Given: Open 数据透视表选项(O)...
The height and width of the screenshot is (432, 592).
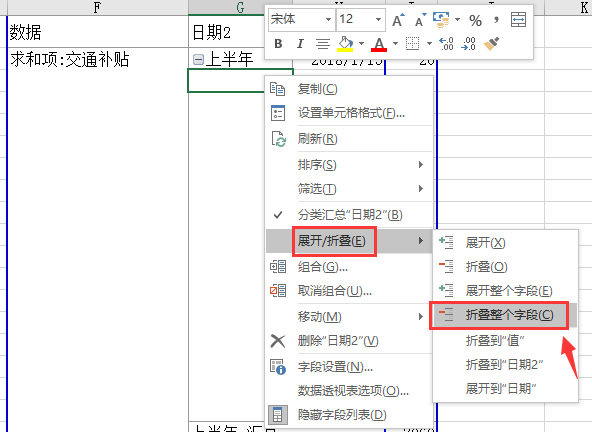Looking at the screenshot, I should click(x=348, y=391).
